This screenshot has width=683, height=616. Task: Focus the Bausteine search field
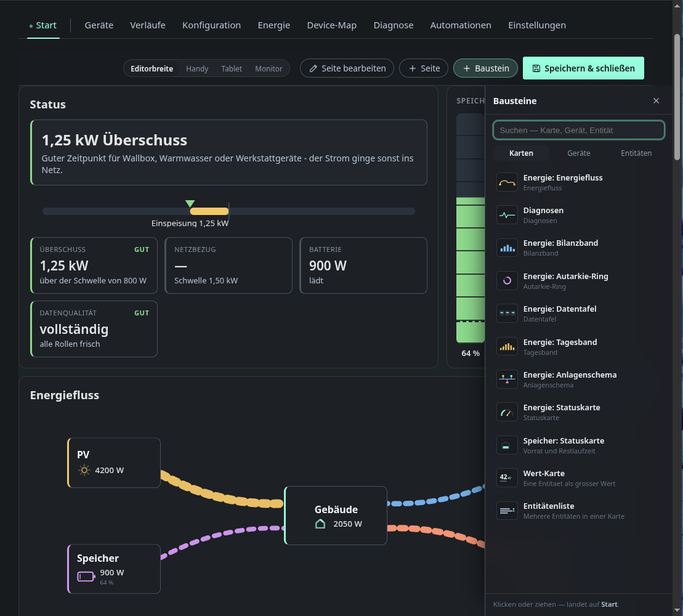[x=578, y=130]
